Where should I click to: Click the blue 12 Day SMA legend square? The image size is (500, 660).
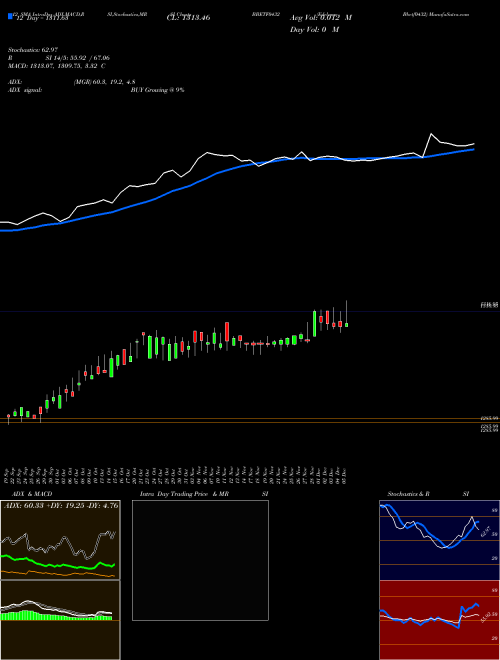click(x=10, y=16)
